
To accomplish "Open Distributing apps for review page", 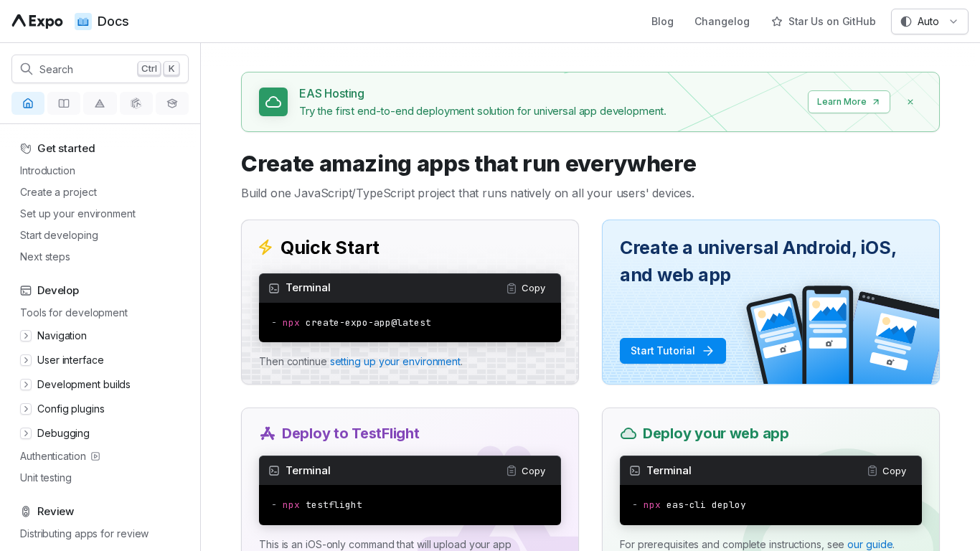I will (x=84, y=534).
